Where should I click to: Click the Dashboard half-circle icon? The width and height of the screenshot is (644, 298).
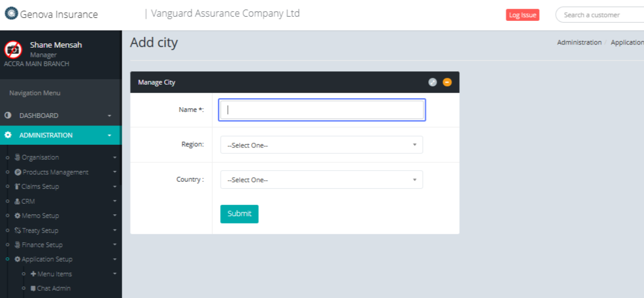(x=8, y=116)
